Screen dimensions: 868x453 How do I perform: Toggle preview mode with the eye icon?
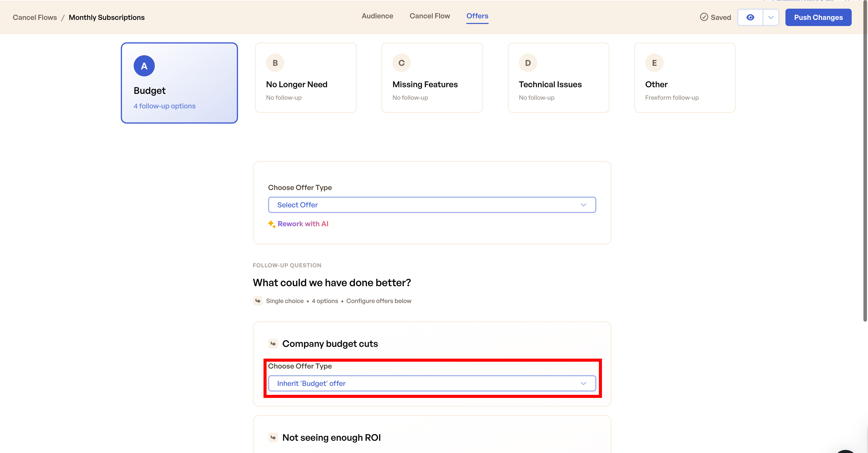[751, 17]
